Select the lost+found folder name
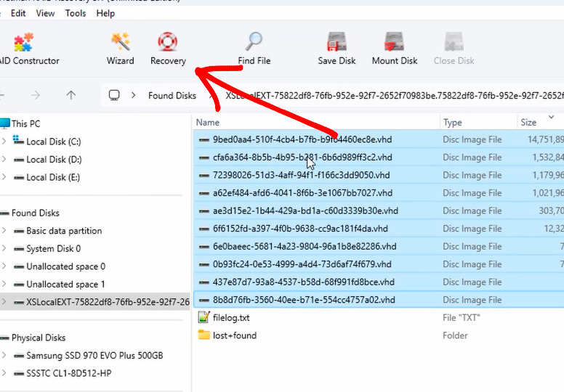Viewport: 564px width, 392px height. [x=235, y=335]
